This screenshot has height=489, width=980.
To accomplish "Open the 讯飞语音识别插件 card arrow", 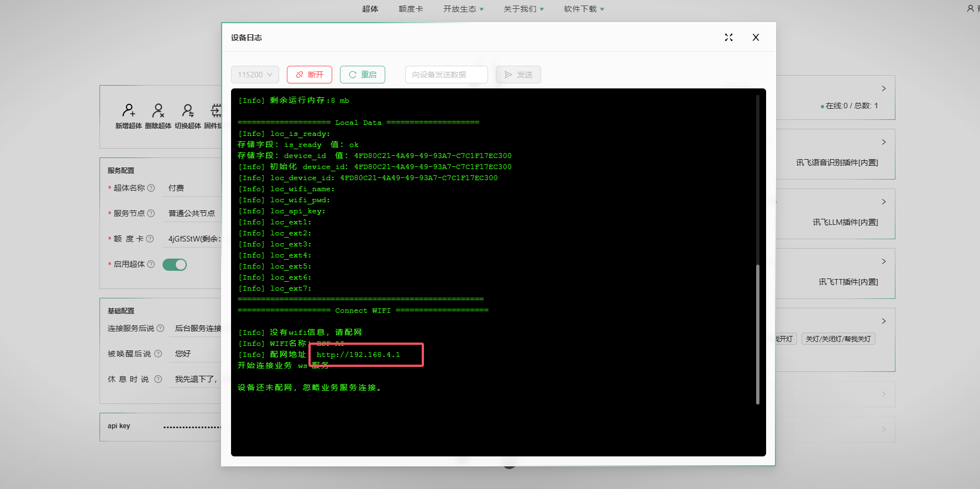I will 883,142.
